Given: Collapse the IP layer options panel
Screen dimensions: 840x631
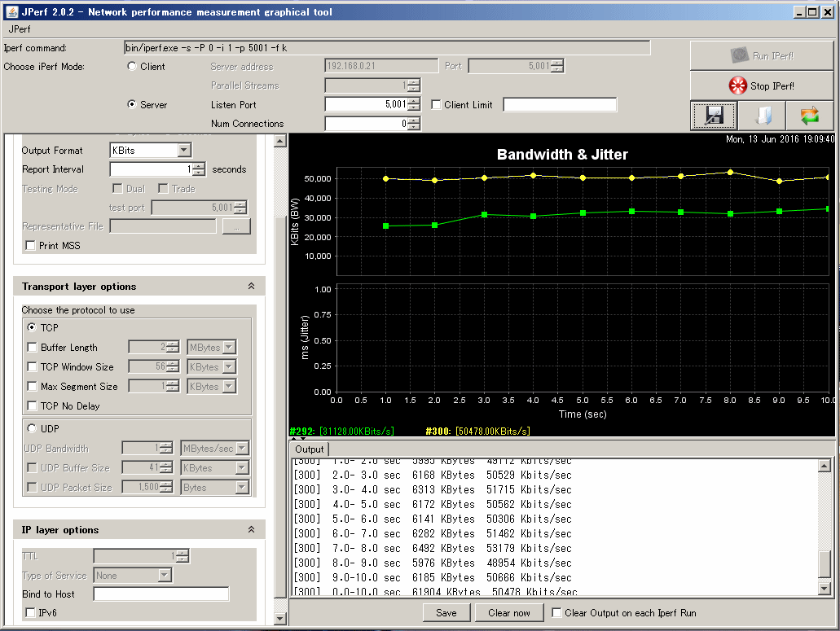Looking at the screenshot, I should [251, 530].
